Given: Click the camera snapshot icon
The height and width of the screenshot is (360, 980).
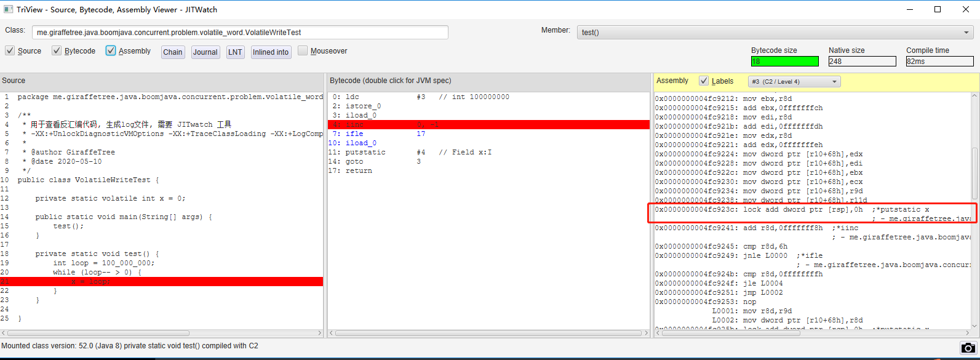Looking at the screenshot, I should click(x=968, y=348).
